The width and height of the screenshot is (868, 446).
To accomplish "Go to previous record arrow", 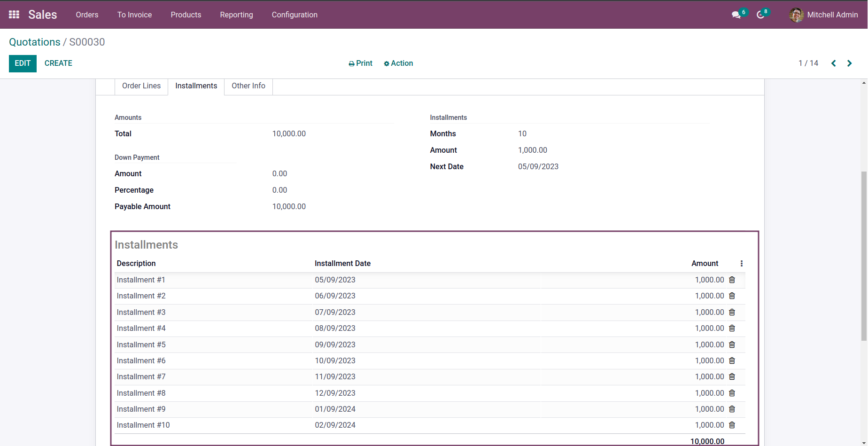I will (834, 63).
